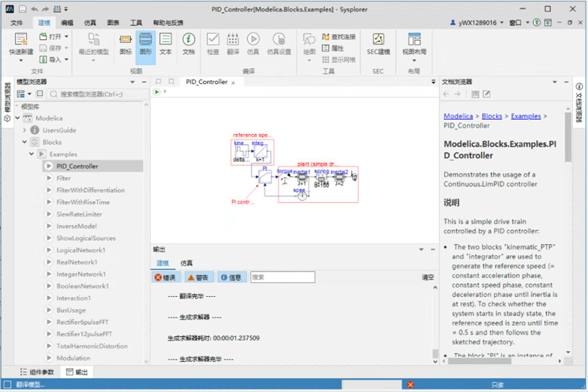
Task: Follow the Blocks breadcrumb link
Action: 491,116
